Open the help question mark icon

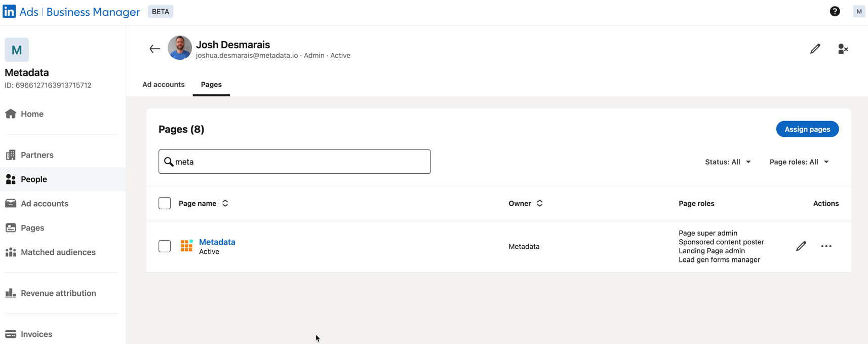[835, 12]
